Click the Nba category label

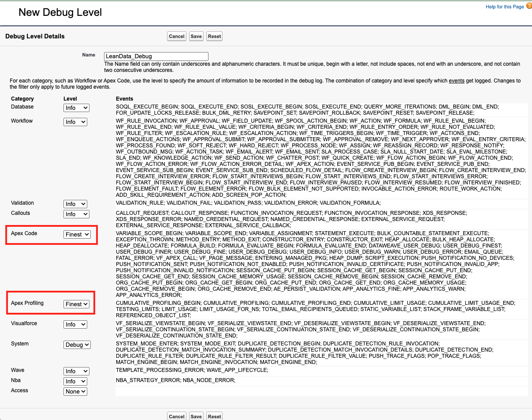coord(16,380)
